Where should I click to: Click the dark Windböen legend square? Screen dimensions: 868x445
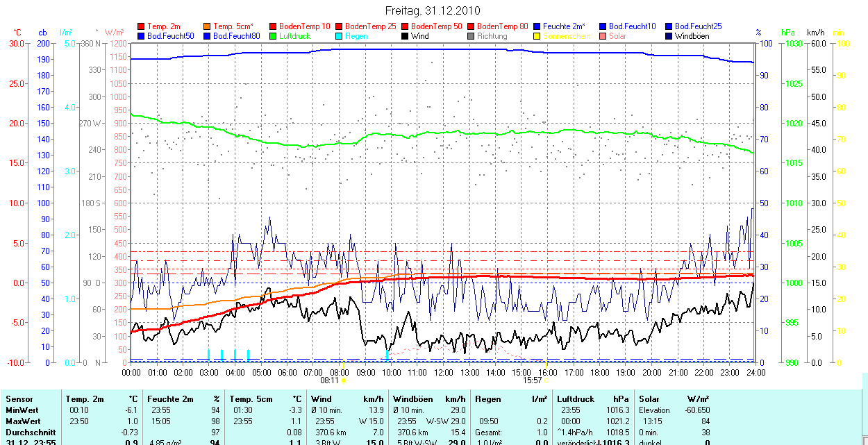point(669,36)
